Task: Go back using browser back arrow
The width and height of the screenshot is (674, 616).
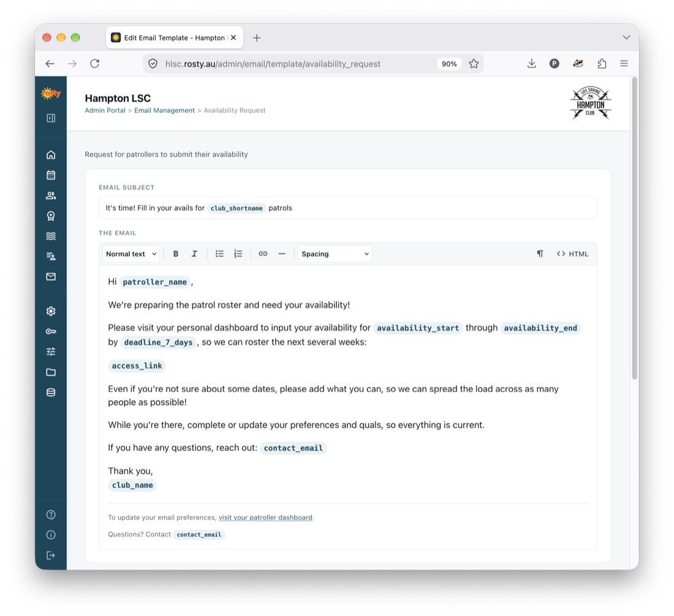Action: (x=50, y=64)
